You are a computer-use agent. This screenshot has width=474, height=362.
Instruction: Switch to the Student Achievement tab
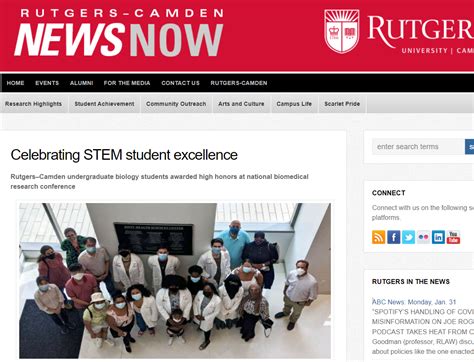pyautogui.click(x=104, y=104)
